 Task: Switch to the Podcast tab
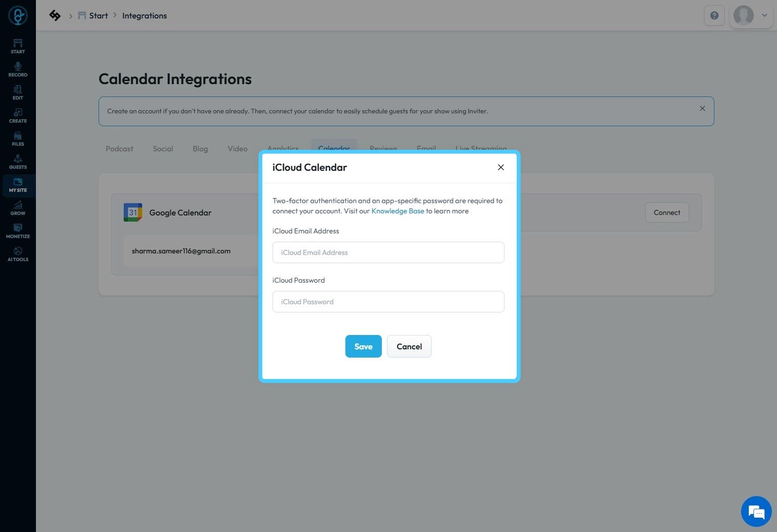(120, 149)
